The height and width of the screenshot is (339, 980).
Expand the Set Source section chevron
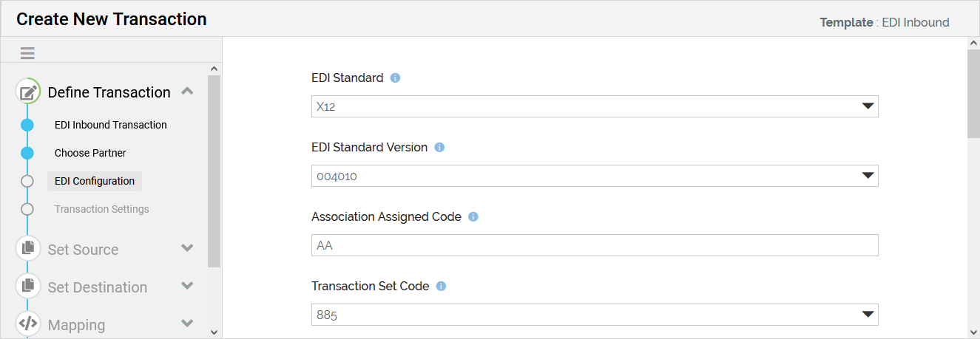coord(187,249)
